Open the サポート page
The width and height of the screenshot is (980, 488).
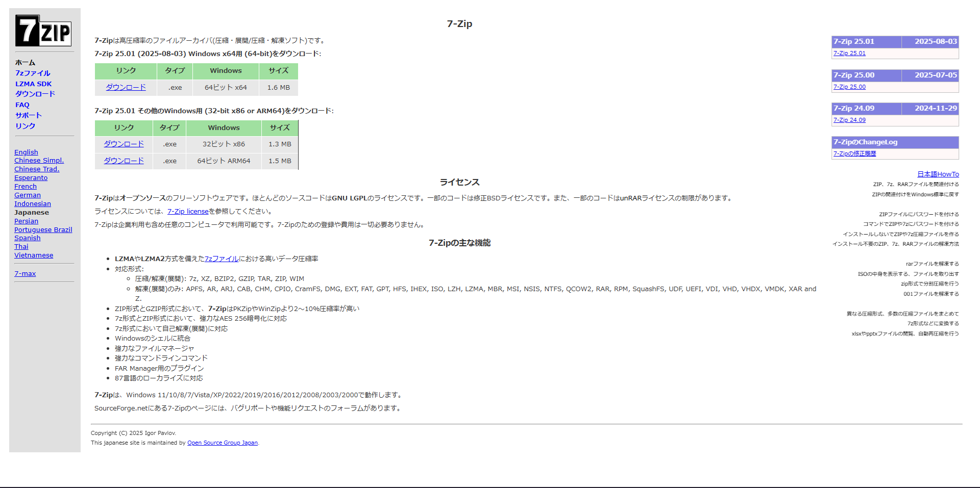coord(28,115)
